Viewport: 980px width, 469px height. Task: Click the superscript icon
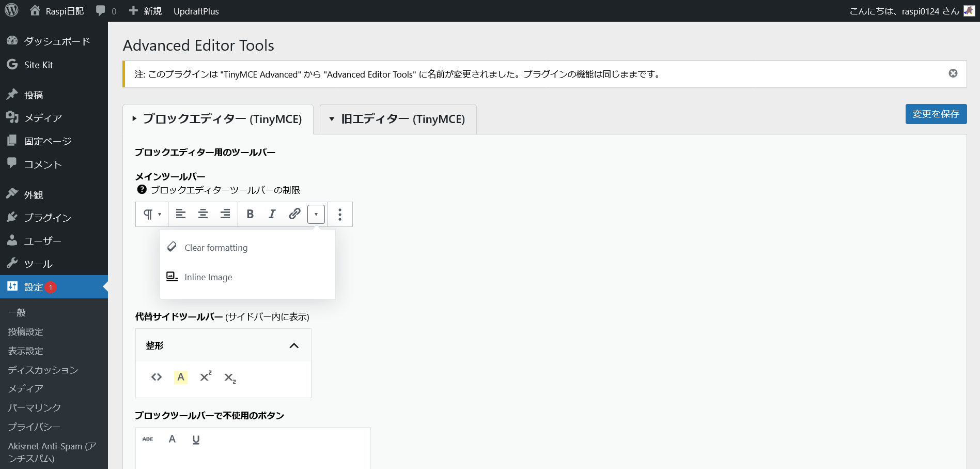[x=206, y=376]
